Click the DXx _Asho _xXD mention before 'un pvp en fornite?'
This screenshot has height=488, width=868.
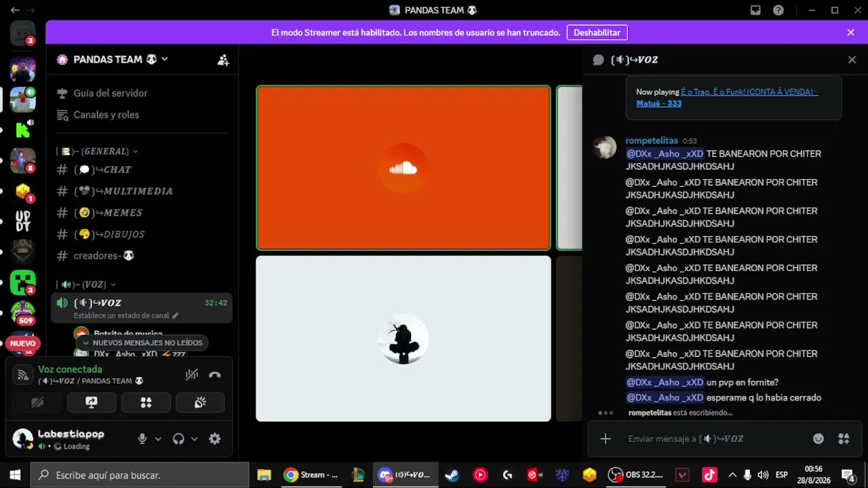click(665, 382)
